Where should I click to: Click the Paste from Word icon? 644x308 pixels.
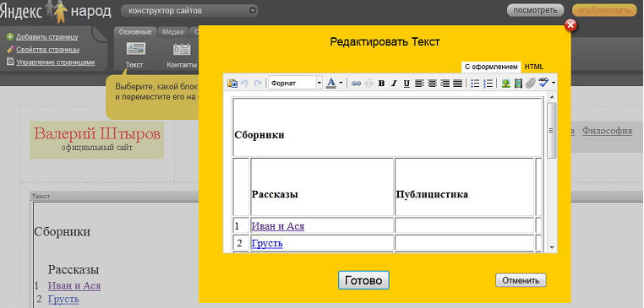coord(232,84)
